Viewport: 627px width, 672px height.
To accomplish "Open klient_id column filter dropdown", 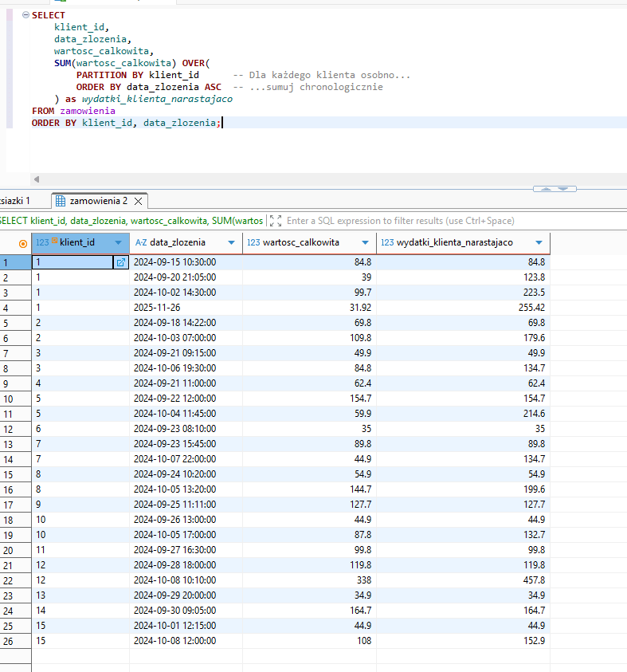I will click(119, 242).
